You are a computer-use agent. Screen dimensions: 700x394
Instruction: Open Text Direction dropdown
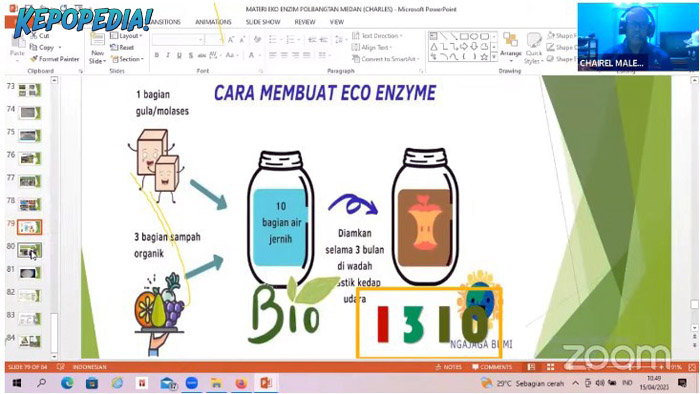[377, 36]
